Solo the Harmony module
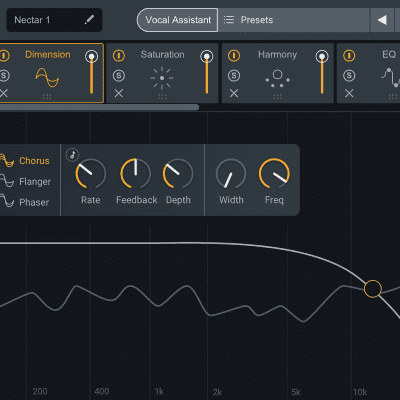400x400 pixels. [x=234, y=76]
